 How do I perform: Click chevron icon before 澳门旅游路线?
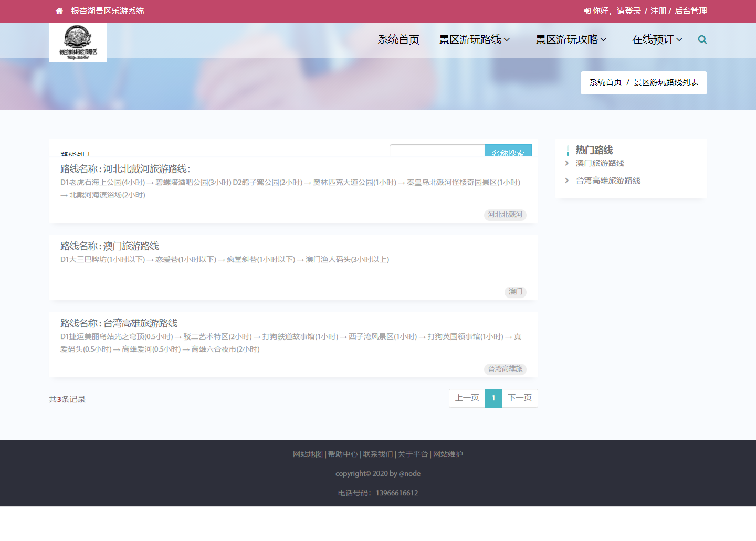tap(567, 163)
